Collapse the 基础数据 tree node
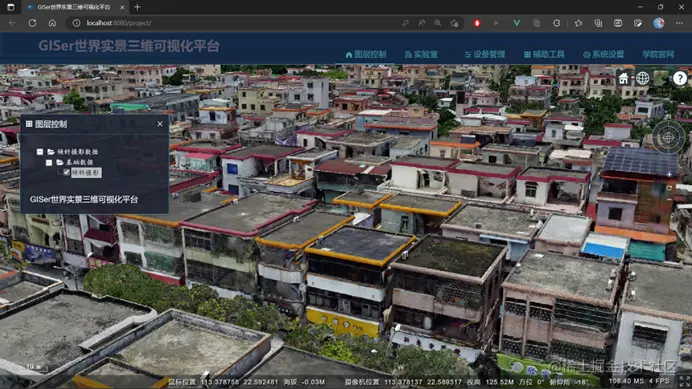 pyautogui.click(x=49, y=162)
